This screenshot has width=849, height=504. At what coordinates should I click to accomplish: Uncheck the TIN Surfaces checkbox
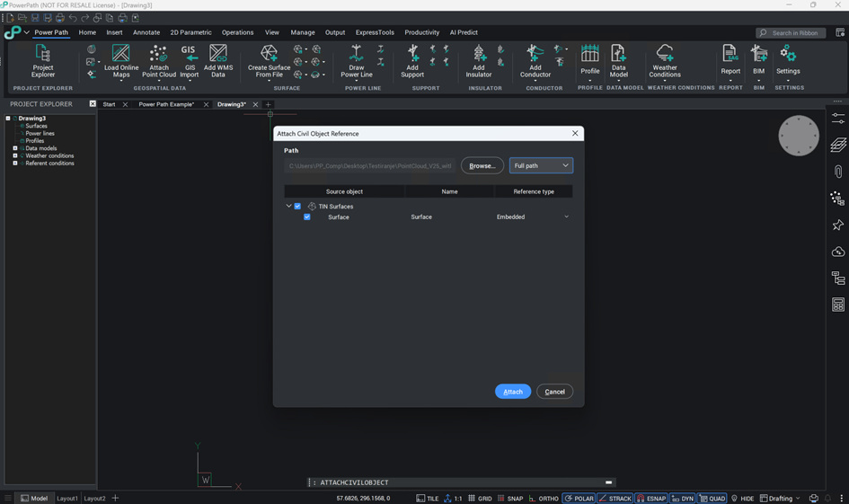(298, 207)
